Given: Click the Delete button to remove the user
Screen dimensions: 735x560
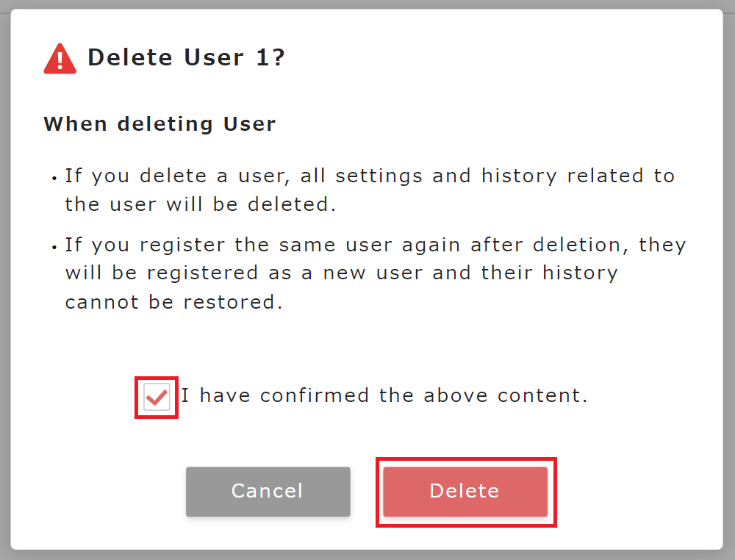Looking at the screenshot, I should 465,491.
